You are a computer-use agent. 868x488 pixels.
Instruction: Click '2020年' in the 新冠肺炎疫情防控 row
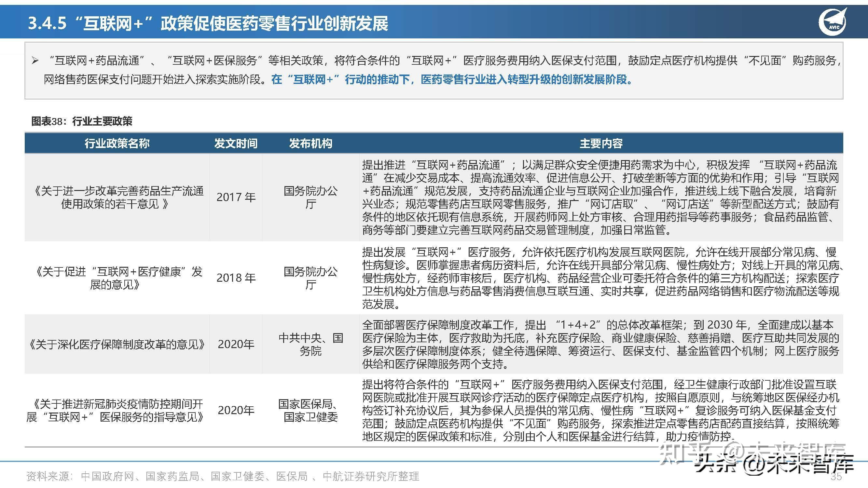236,410
